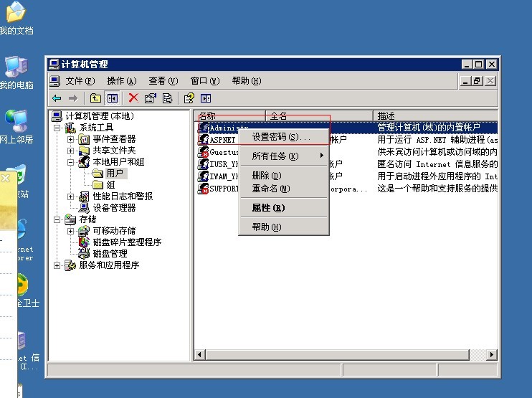Collapse the 系统工具 tree node
532x398 pixels.
click(57, 128)
